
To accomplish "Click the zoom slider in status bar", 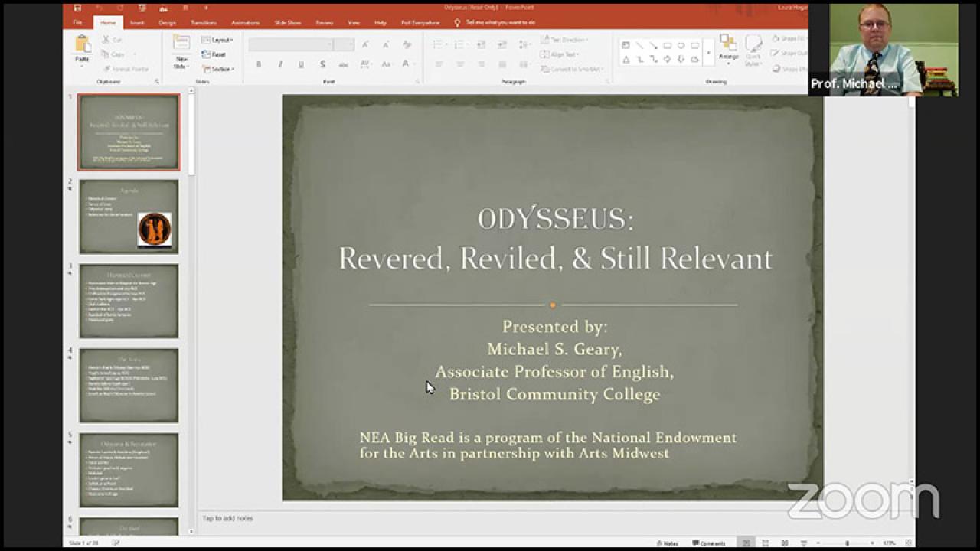I will (845, 543).
